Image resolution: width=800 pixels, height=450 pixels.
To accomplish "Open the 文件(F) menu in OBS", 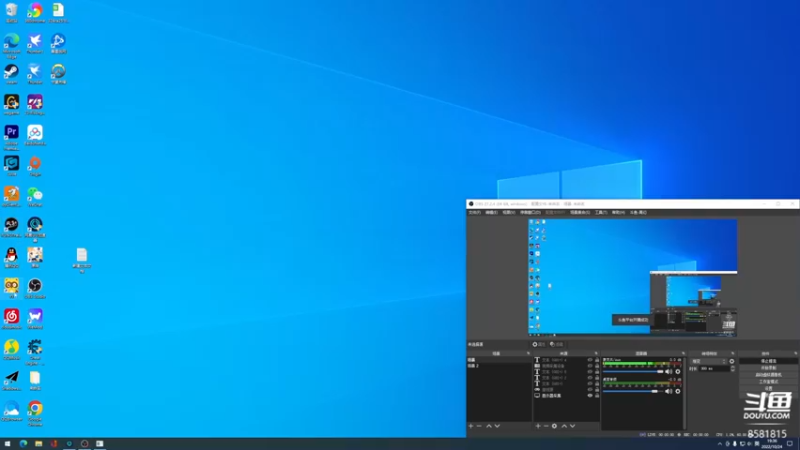I will [474, 212].
